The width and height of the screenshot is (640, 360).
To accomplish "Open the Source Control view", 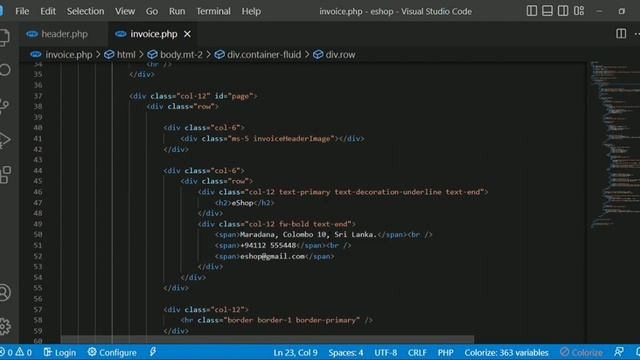I will 4,106.
